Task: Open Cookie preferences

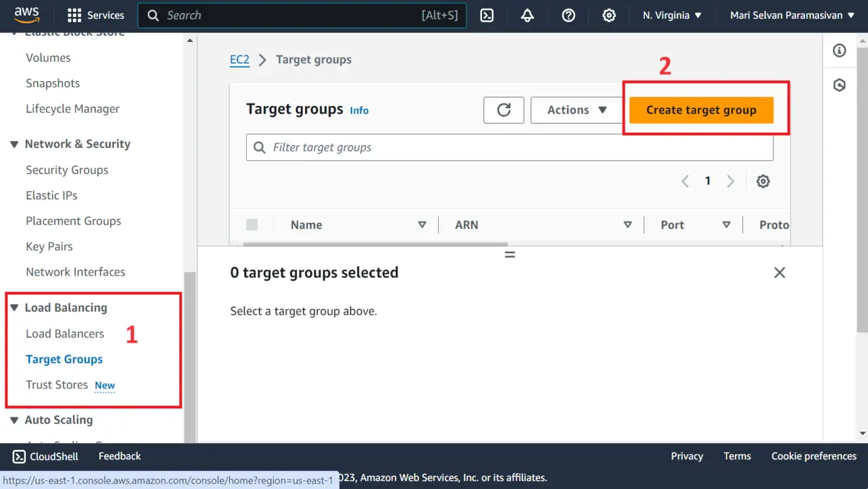Action: 814,456
